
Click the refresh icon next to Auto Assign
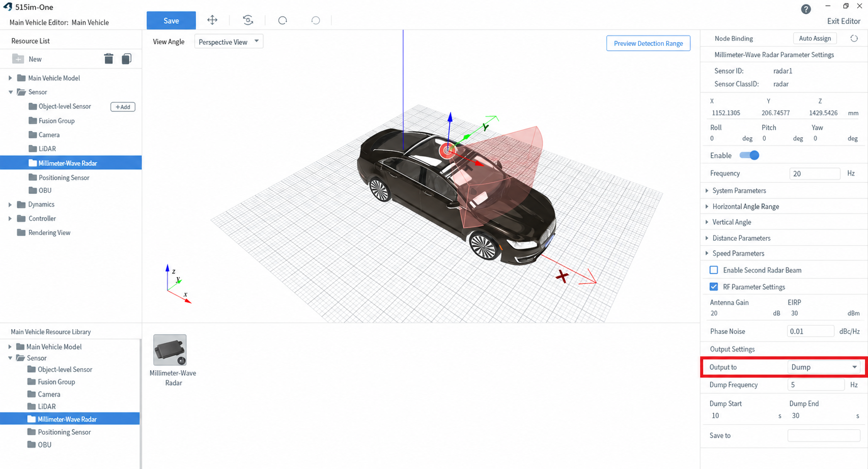tap(854, 38)
